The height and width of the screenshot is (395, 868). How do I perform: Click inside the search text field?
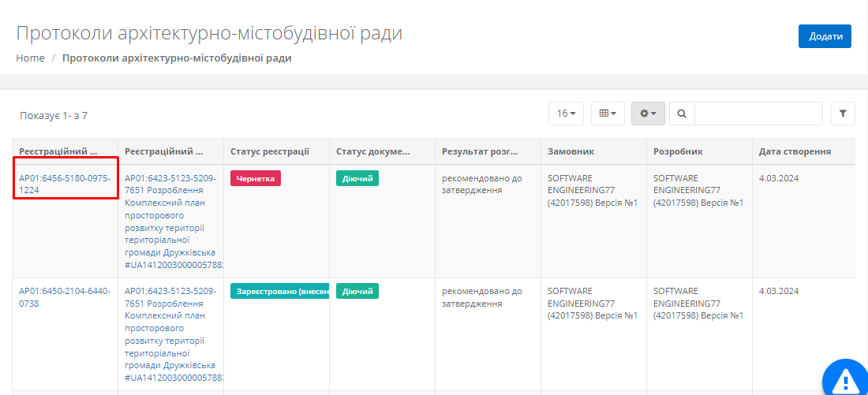point(758,114)
